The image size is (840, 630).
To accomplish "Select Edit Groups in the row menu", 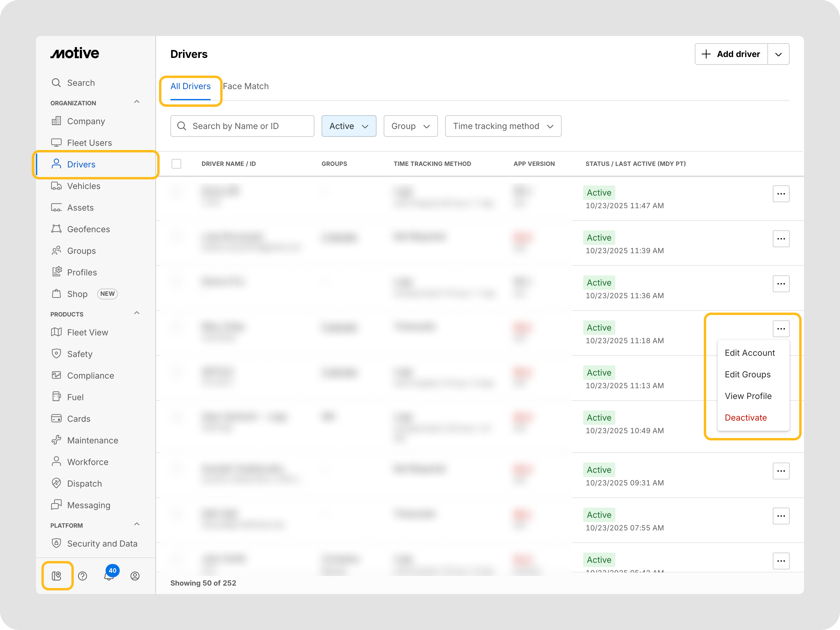I will [x=747, y=374].
